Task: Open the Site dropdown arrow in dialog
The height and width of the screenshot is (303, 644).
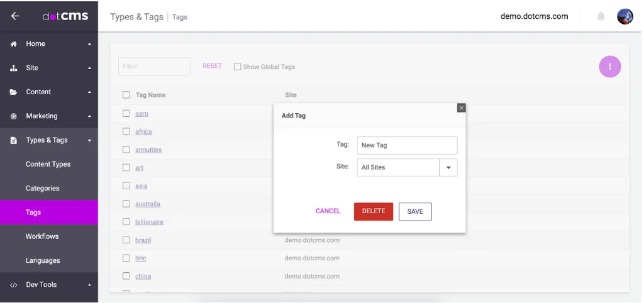Action: coord(448,168)
